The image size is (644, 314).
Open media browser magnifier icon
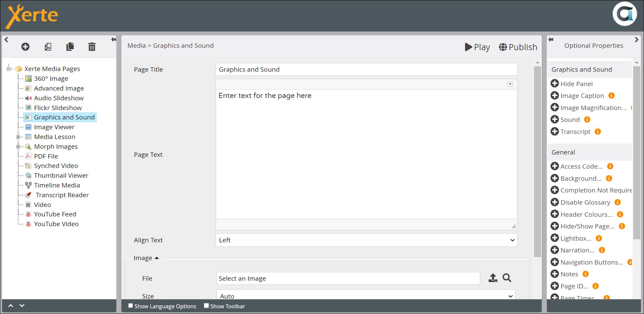click(x=507, y=278)
